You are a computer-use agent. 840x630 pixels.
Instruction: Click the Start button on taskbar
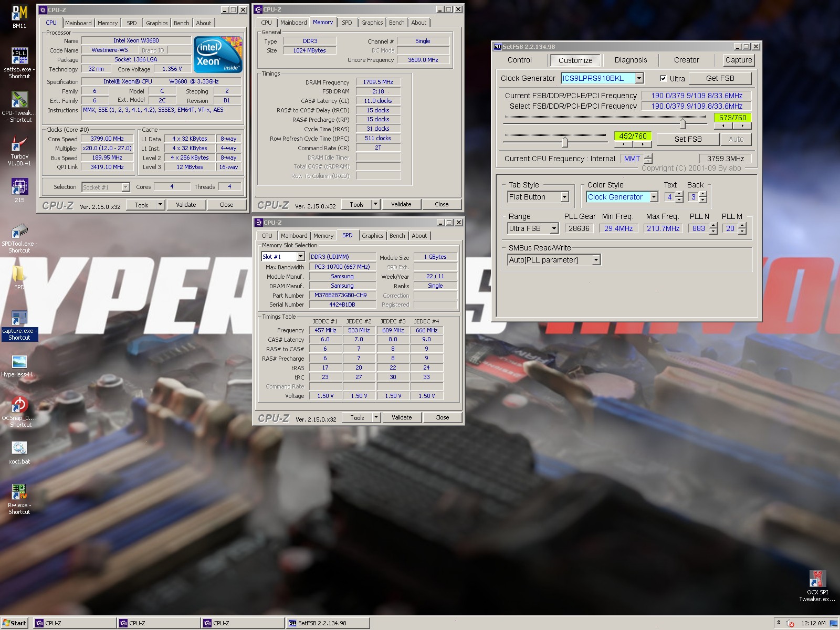point(14,623)
